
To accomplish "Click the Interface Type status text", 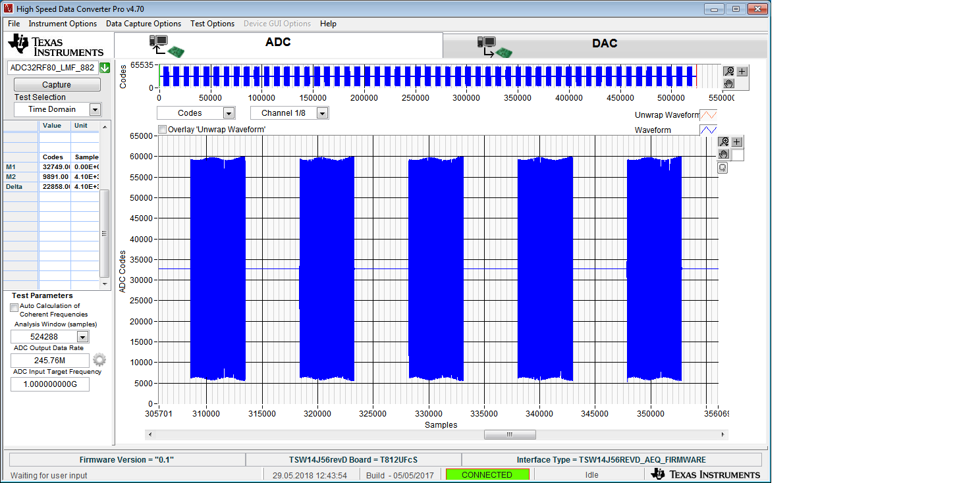I will [611, 460].
